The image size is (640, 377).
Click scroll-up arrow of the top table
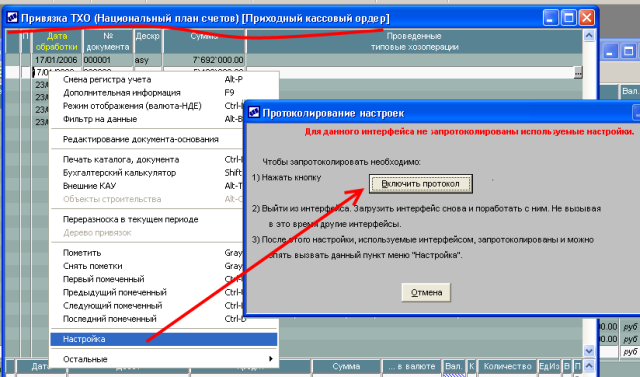[589, 36]
